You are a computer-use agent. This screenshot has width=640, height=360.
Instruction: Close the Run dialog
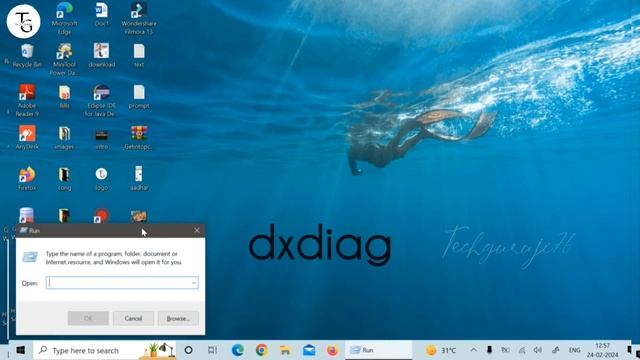[x=197, y=231]
